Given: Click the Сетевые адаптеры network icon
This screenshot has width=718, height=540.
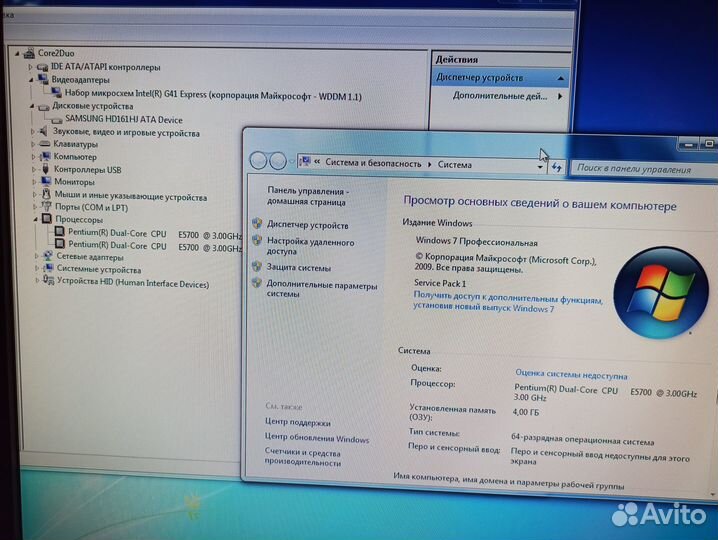Looking at the screenshot, I should (x=48, y=256).
